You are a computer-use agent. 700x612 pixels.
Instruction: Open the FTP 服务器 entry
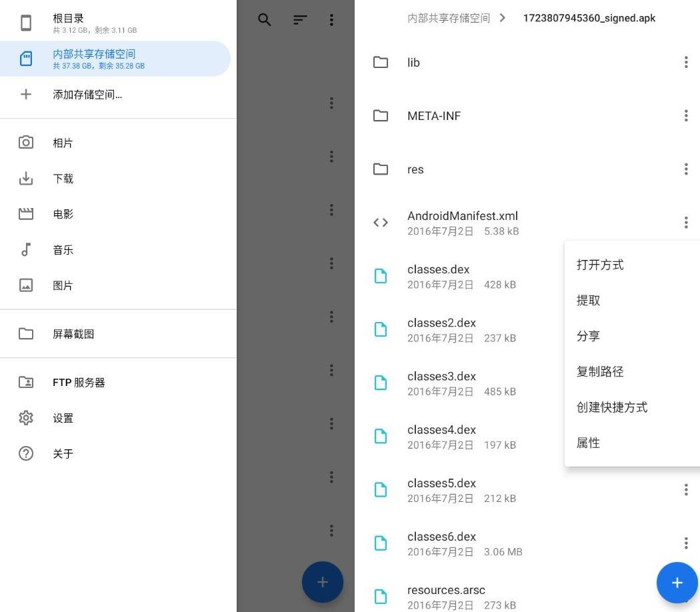pos(79,383)
